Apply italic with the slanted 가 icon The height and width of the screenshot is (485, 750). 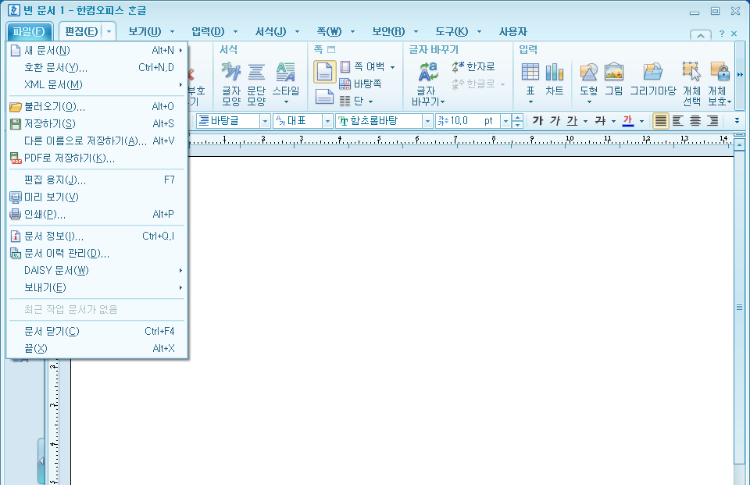point(555,121)
